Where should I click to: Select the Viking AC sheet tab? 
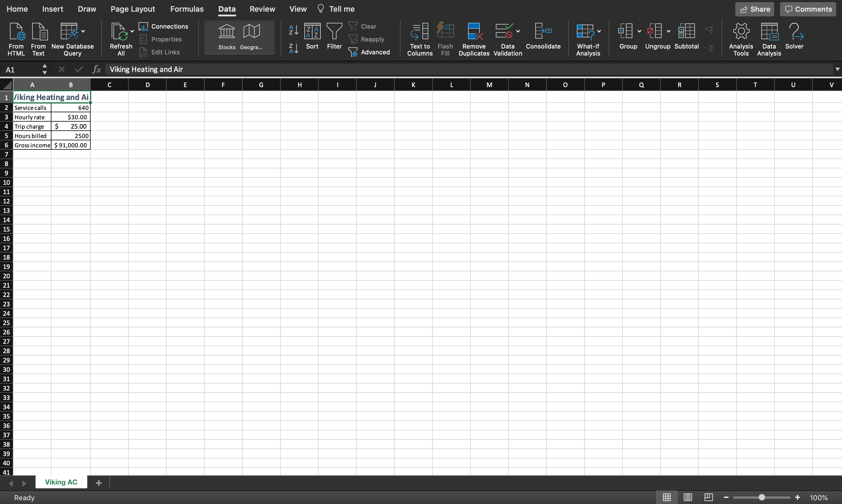coord(61,482)
